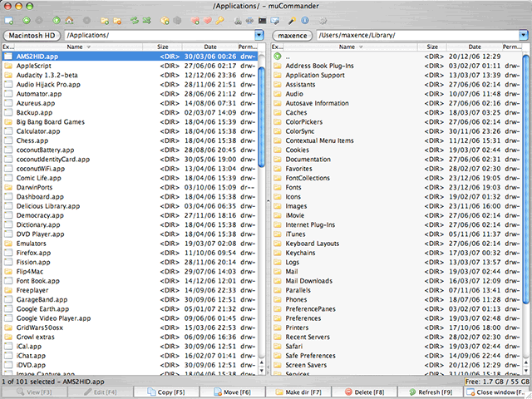
Task: Swap the two folder panels
Action: coord(135,21)
